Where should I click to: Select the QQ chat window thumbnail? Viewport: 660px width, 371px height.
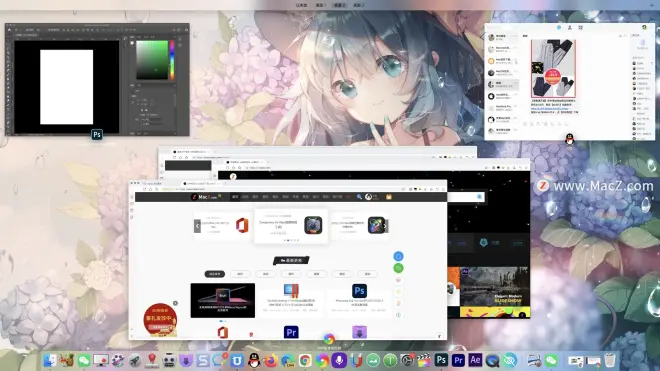point(570,82)
